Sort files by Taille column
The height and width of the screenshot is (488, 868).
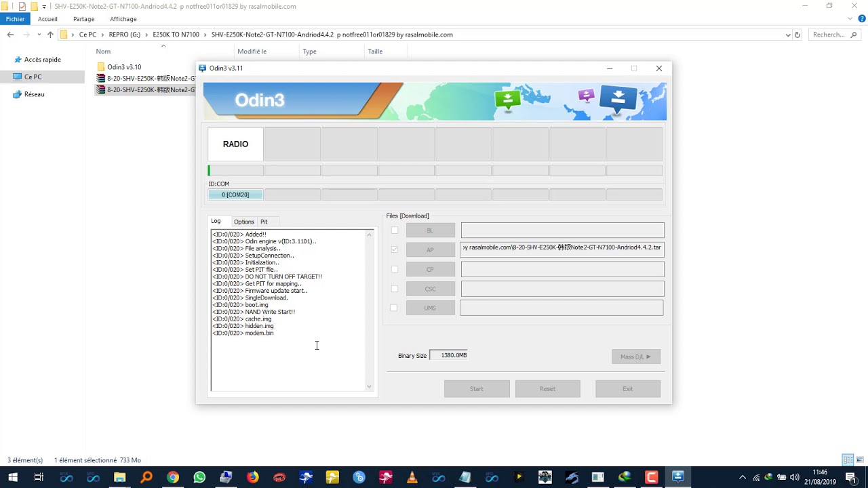click(x=375, y=52)
